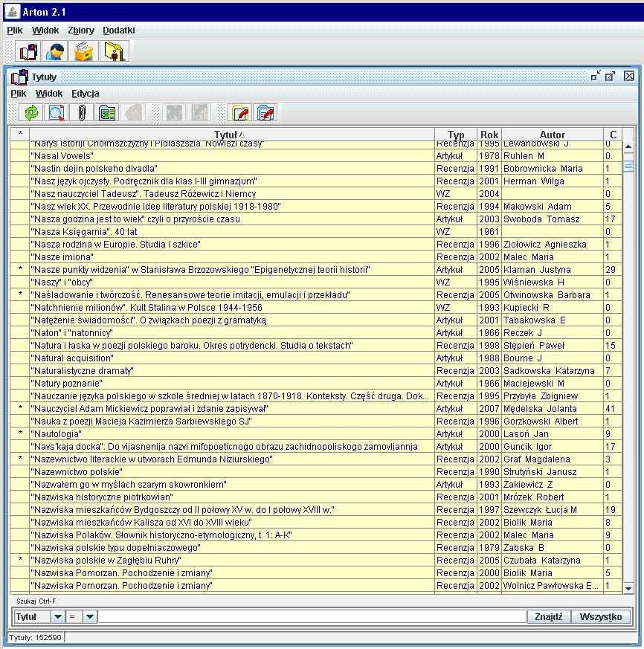Click the green refresh arrows icon
Screen dimensions: 644x649
tap(31, 112)
